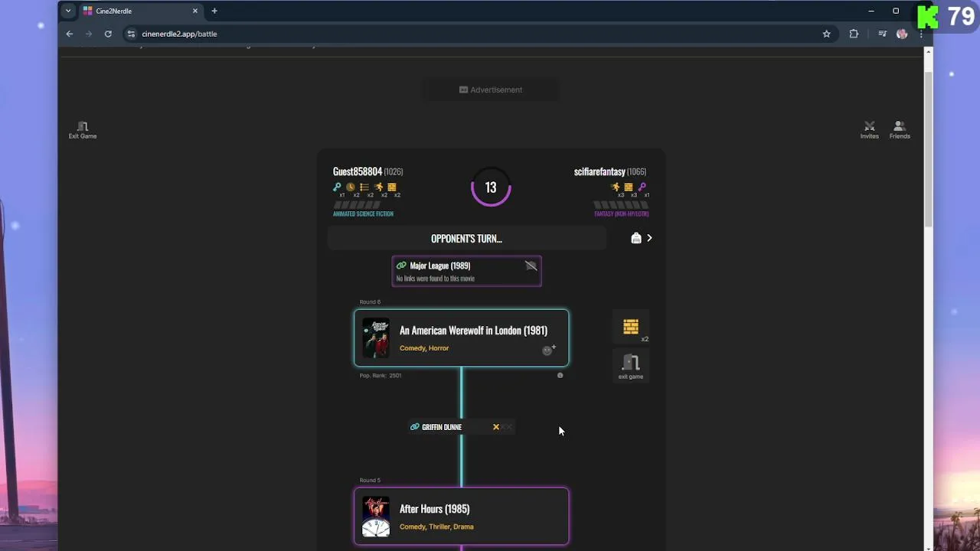The height and width of the screenshot is (551, 980).
Task: Open a new browser tab
Action: click(214, 11)
